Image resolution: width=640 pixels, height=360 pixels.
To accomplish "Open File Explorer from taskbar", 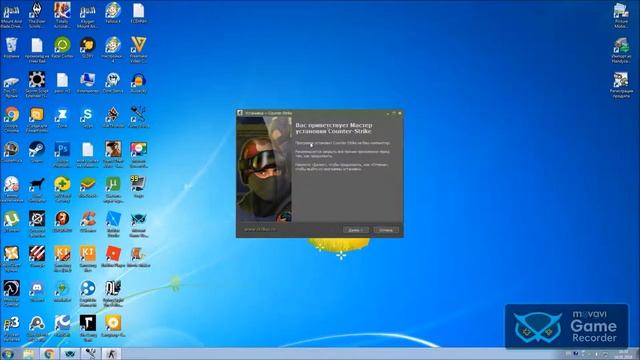I will click(x=29, y=354).
